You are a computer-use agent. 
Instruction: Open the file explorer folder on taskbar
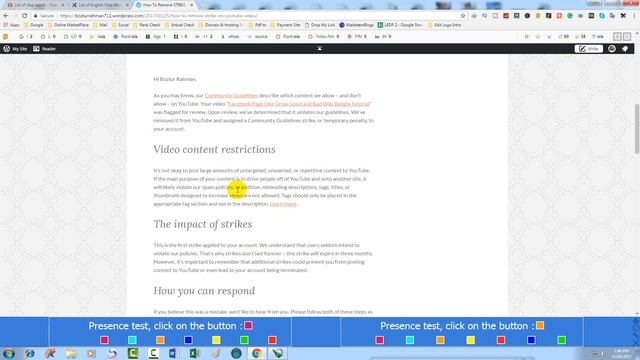[71, 353]
